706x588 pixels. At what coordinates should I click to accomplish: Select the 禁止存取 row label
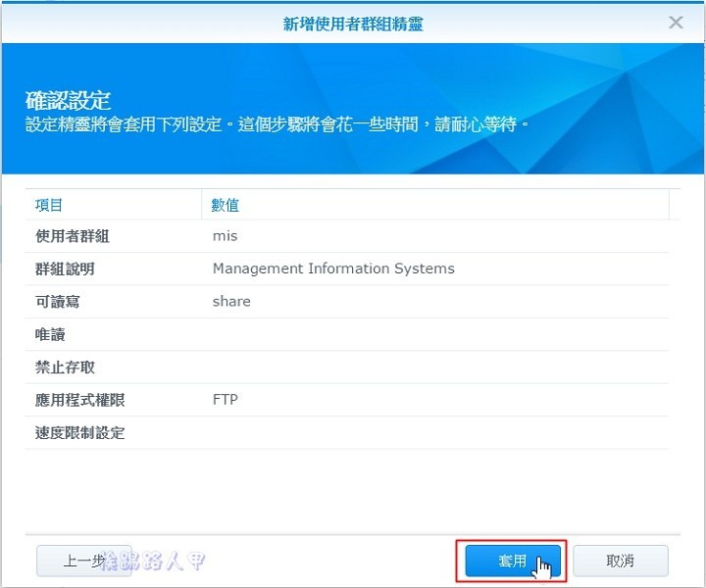click(x=65, y=367)
